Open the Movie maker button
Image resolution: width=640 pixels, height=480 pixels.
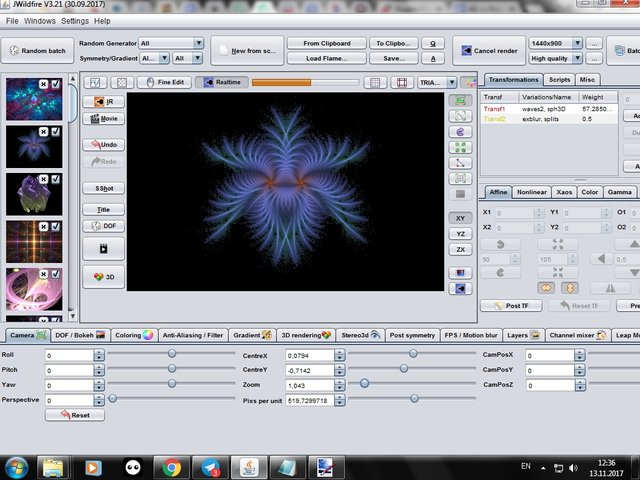coord(103,118)
